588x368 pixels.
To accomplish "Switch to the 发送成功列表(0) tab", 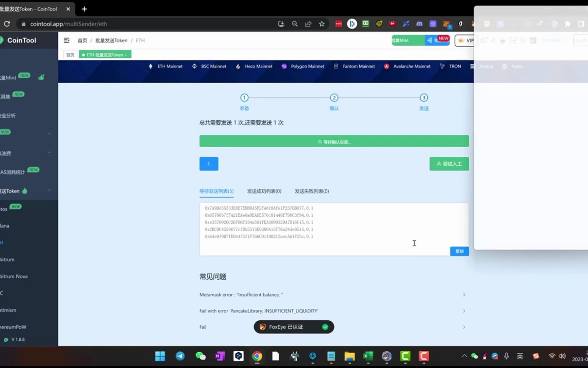I will [264, 191].
